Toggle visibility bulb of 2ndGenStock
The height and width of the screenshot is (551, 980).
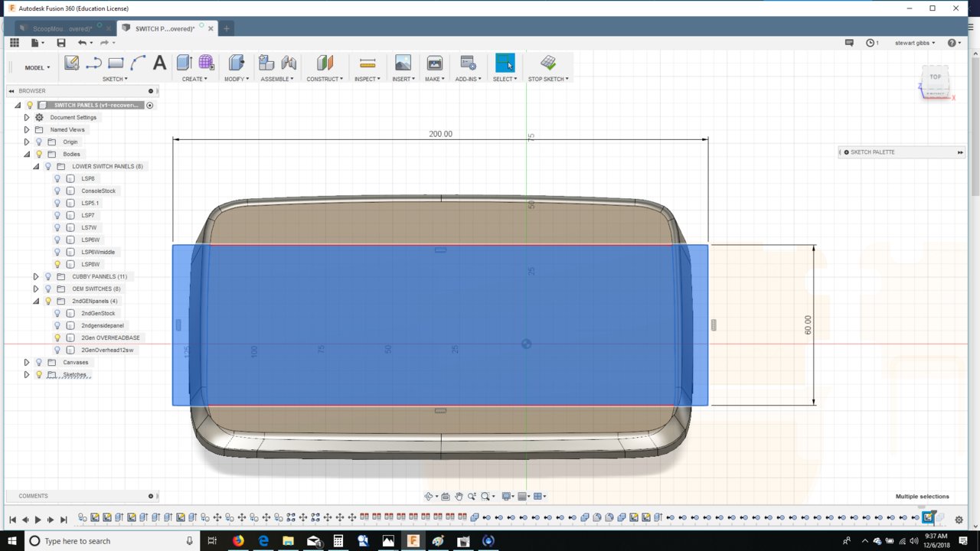point(57,313)
